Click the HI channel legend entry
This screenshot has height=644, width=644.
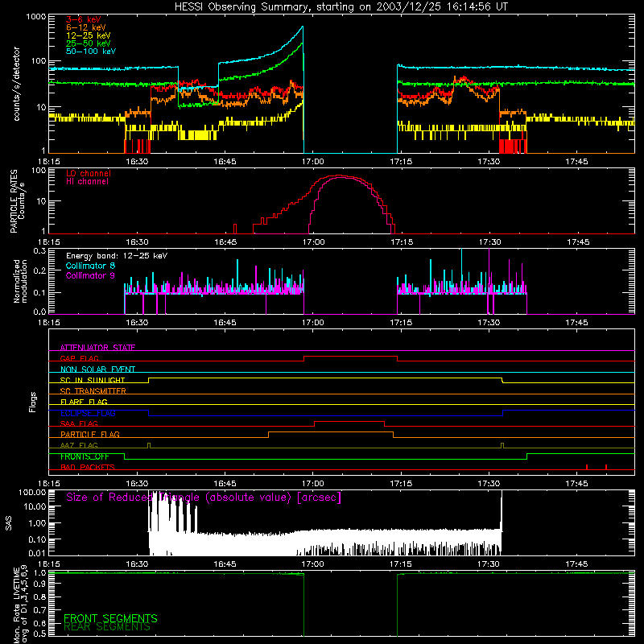[88, 182]
